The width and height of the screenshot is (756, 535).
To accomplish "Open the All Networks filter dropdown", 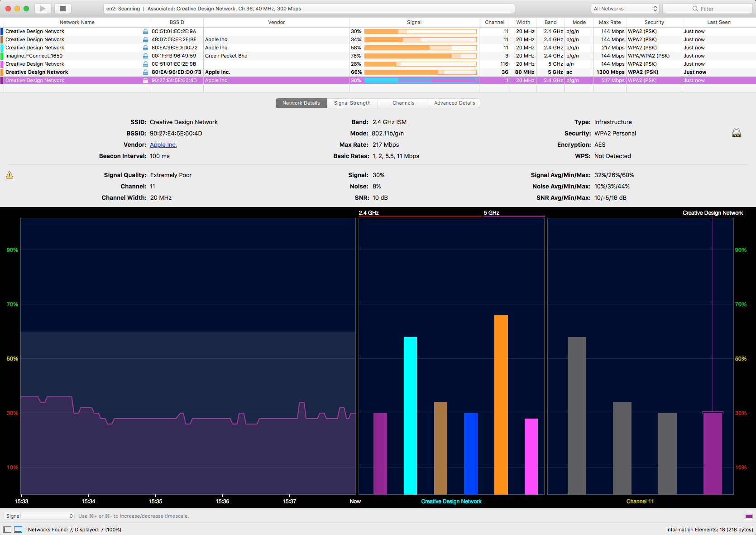I will coord(625,9).
